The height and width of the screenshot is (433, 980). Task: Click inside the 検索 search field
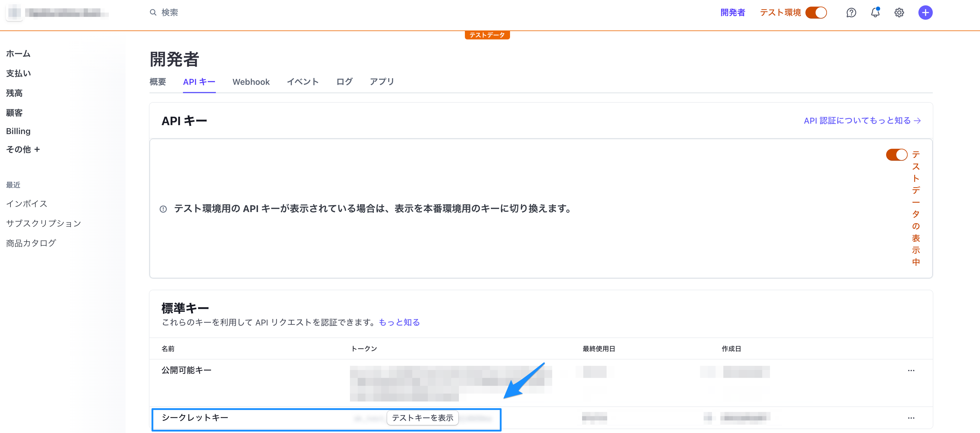[x=167, y=12]
